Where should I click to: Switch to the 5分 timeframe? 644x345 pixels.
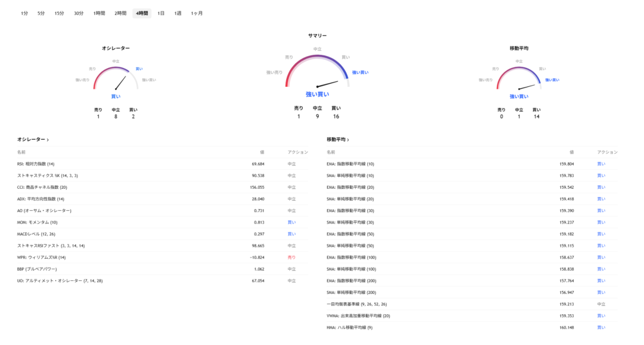[41, 13]
